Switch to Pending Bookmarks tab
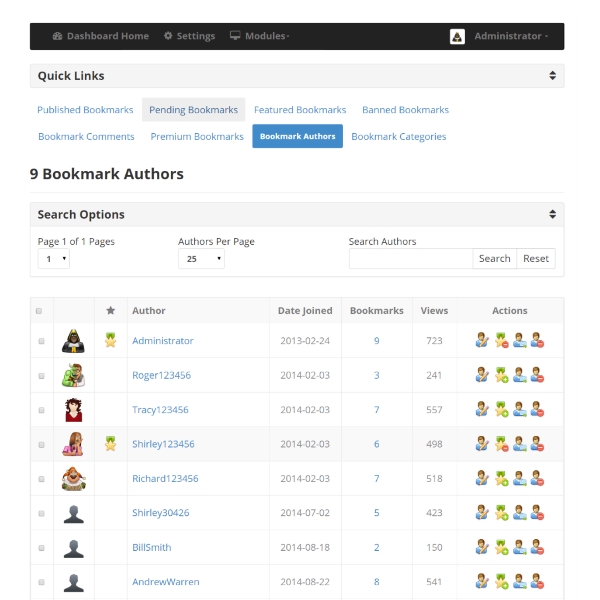This screenshot has height=600, width=600. 194,110
